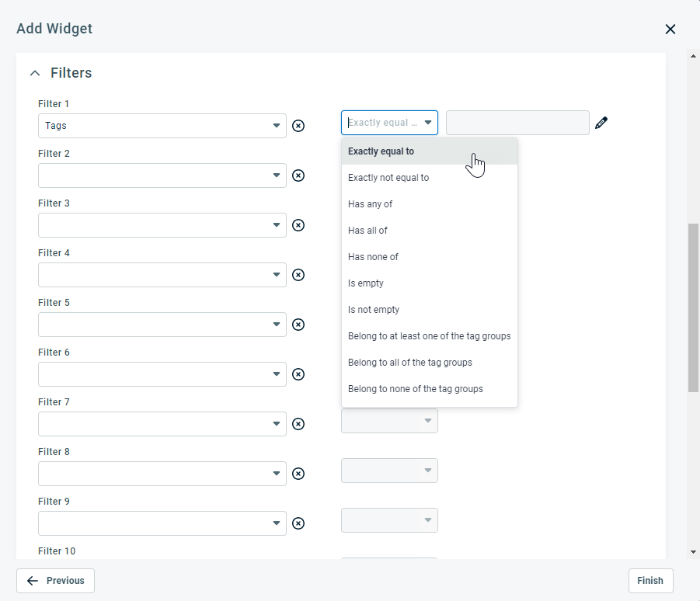Click the vertical scrollbar thumb
This screenshot has width=700, height=601.
[x=693, y=308]
